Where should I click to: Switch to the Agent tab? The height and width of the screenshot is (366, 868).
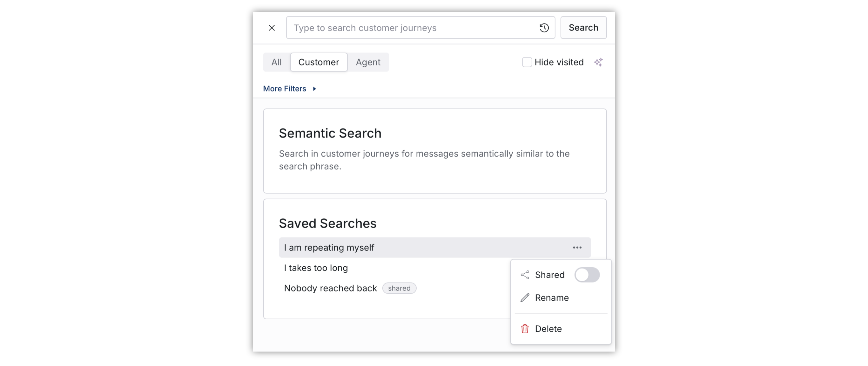click(x=368, y=62)
